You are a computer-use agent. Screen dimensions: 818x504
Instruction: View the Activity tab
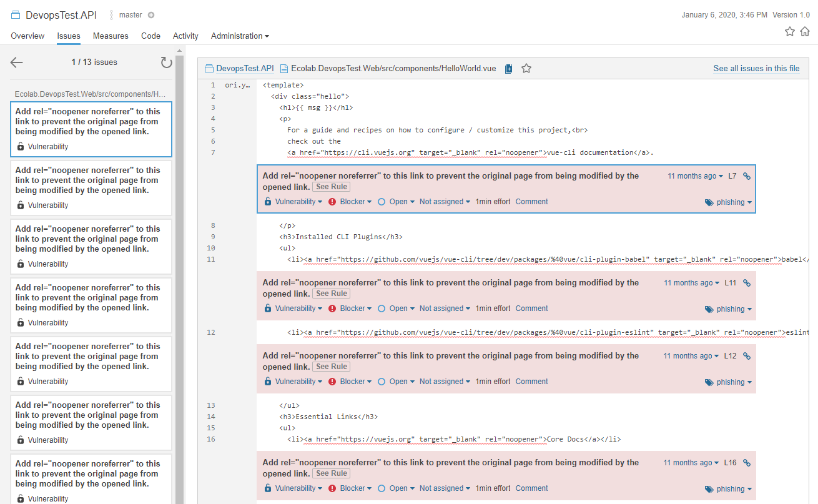[185, 36]
